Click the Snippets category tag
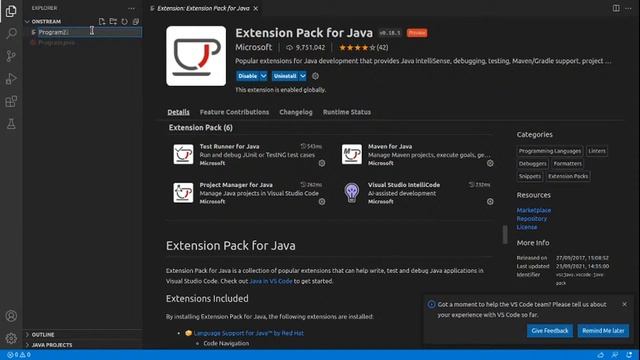 (x=530, y=176)
